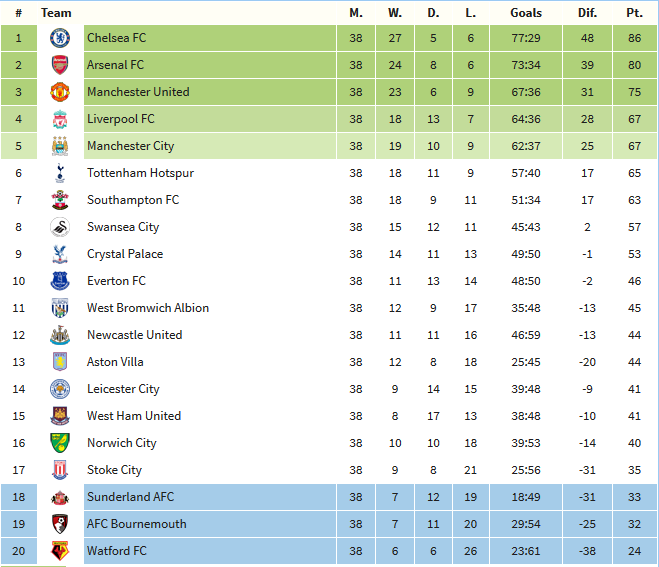Image resolution: width=659 pixels, height=567 pixels.
Task: Click the Crystal Palace club crest
Action: [60, 254]
